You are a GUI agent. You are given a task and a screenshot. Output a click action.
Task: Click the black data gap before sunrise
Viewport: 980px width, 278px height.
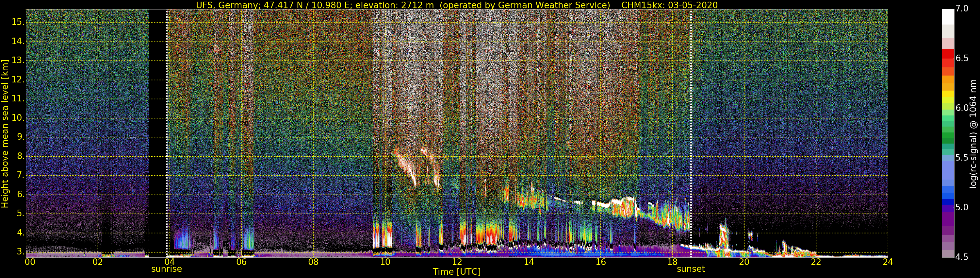[x=157, y=133]
